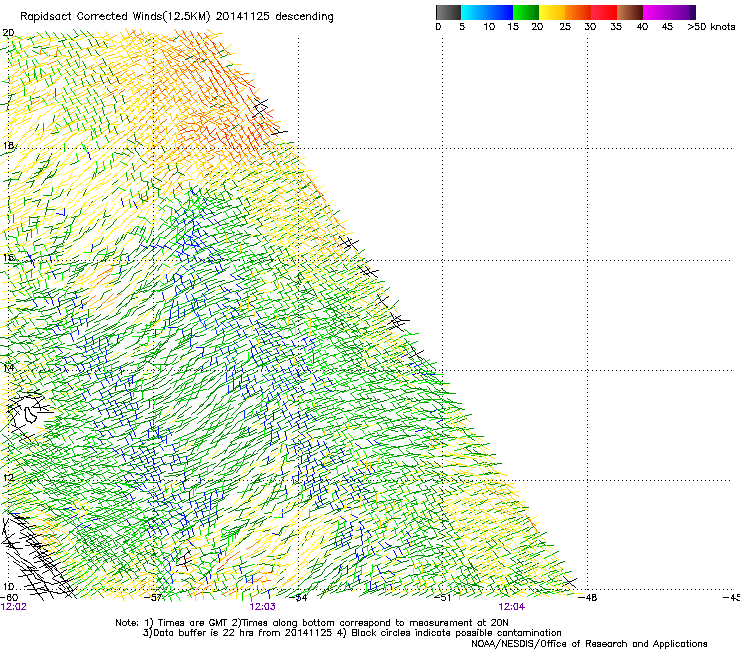Click the NOAA/NESDIS credit line
740x650 pixels.
[x=589, y=644]
